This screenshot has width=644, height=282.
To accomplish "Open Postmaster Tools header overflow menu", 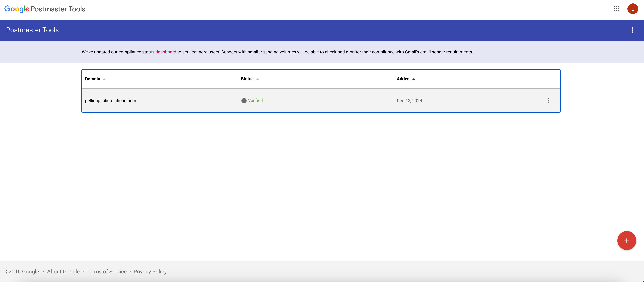I will [633, 30].
